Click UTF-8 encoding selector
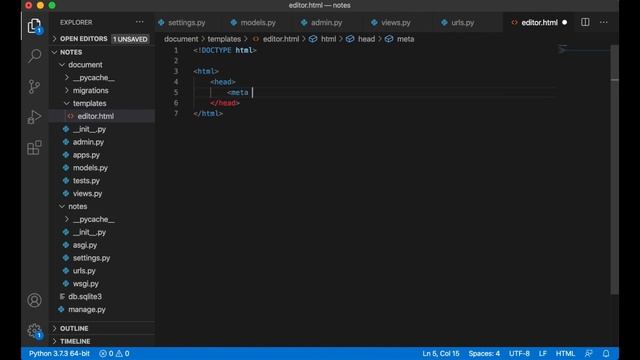 (x=519, y=353)
